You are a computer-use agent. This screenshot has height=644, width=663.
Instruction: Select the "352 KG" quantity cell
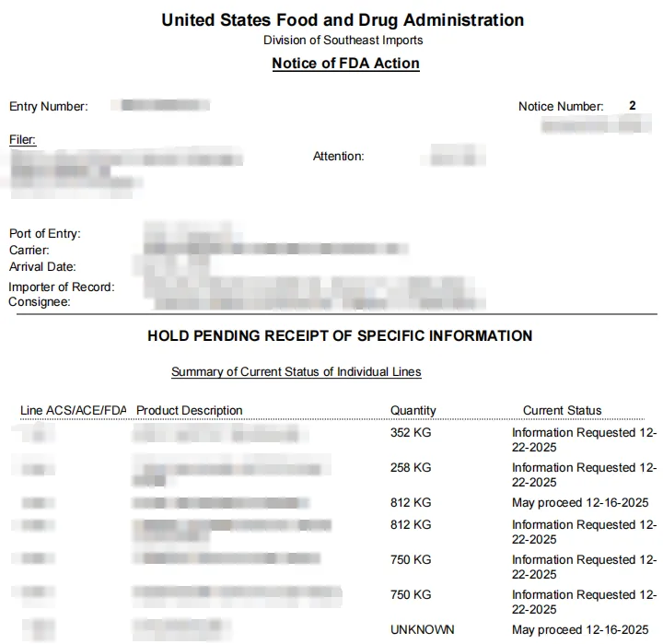[x=411, y=433]
